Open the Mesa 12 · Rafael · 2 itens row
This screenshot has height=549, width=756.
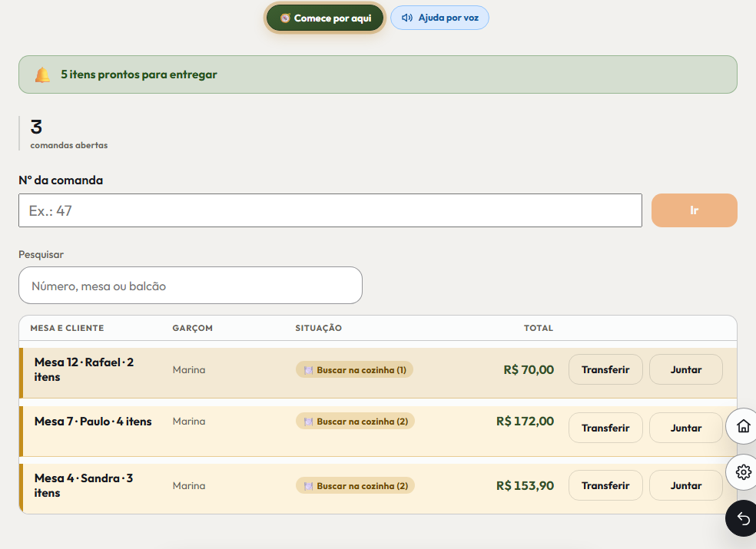[378, 373]
